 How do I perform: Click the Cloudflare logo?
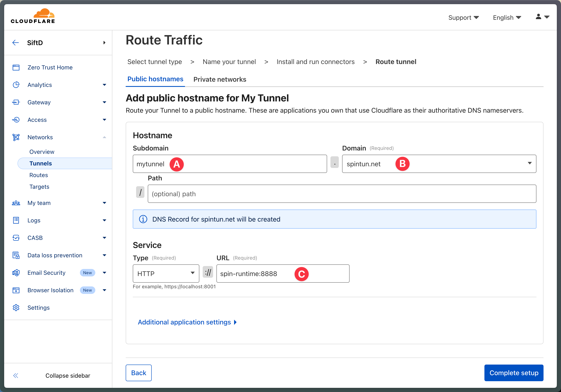point(33,16)
